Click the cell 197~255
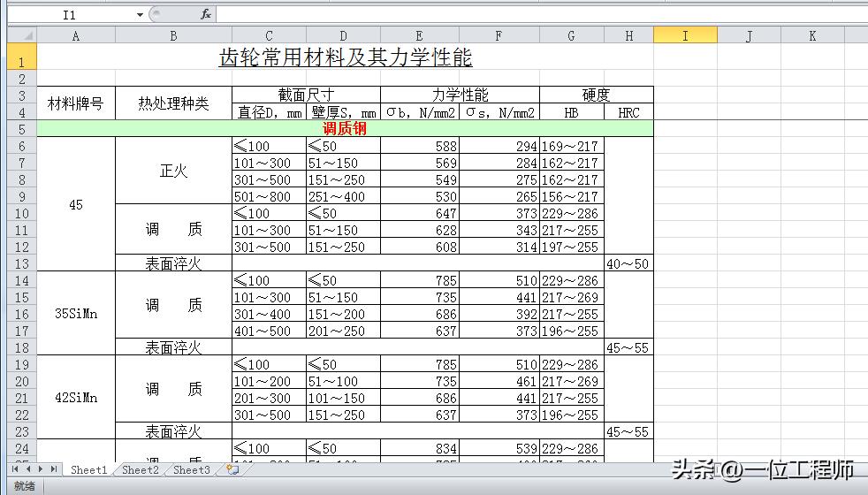Image resolution: width=868 pixels, height=495 pixels. pos(572,247)
